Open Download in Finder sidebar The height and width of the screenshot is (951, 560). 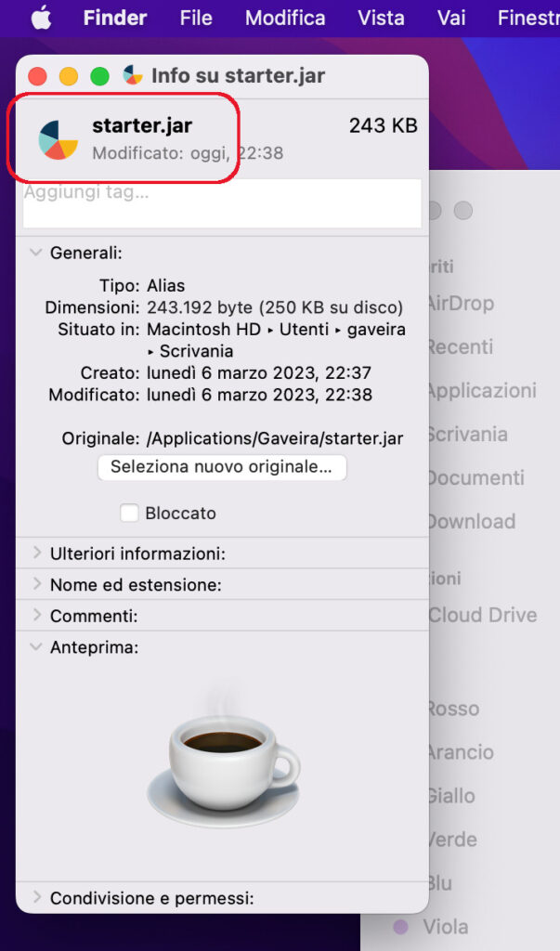[472, 522]
